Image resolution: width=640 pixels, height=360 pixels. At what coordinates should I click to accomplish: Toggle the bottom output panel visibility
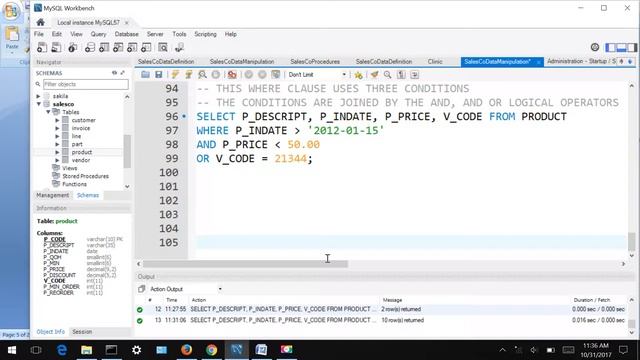pos(621,47)
